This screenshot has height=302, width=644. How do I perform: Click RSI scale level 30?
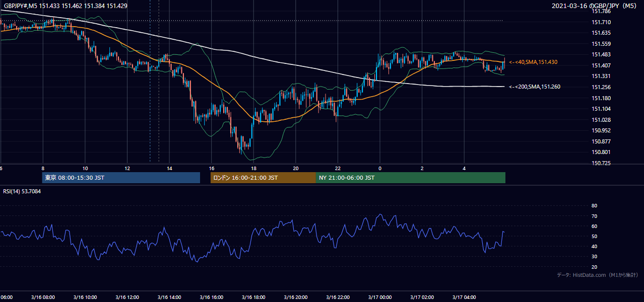594,257
